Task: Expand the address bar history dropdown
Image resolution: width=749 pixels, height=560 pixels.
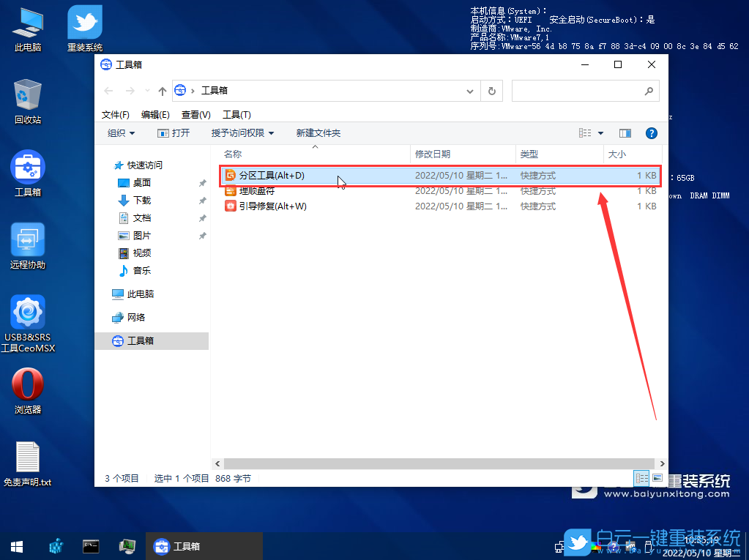Action: (x=471, y=90)
